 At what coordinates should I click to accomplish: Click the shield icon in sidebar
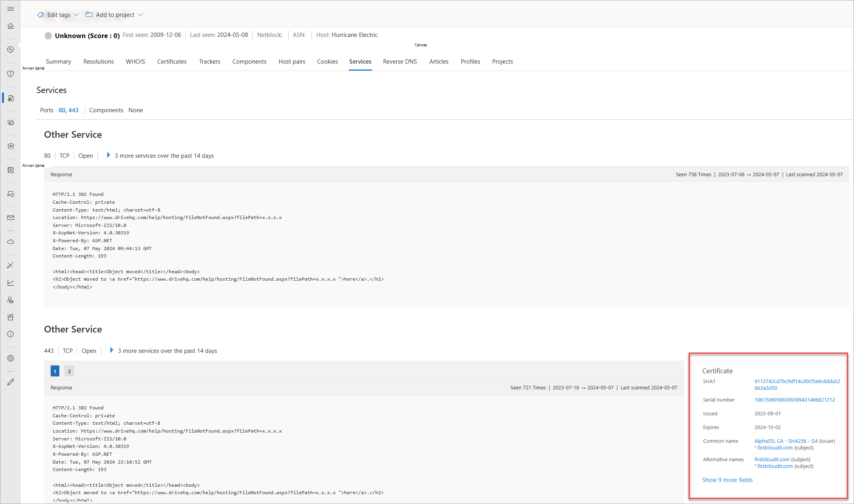[x=11, y=74]
